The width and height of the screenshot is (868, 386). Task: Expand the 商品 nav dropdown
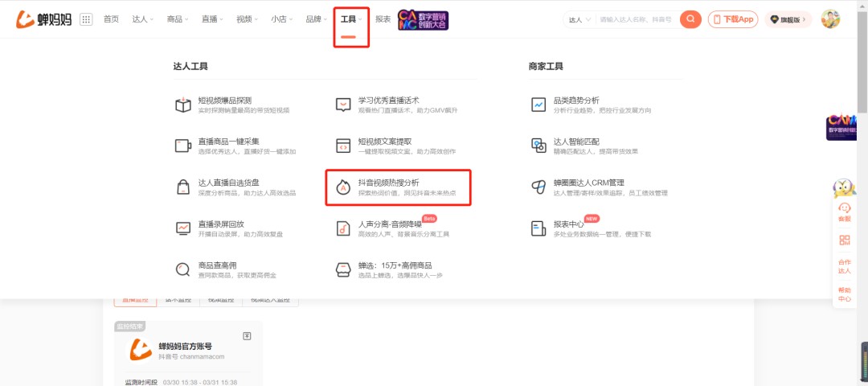(x=178, y=19)
